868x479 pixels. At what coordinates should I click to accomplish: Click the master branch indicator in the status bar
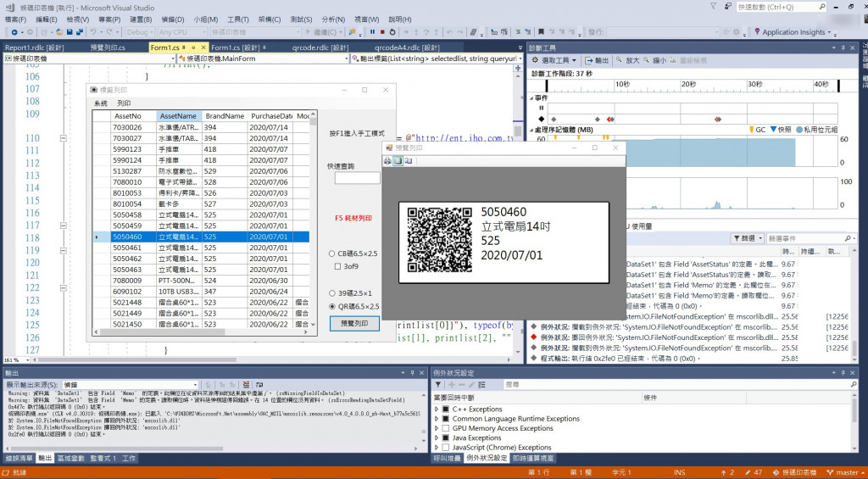845,472
